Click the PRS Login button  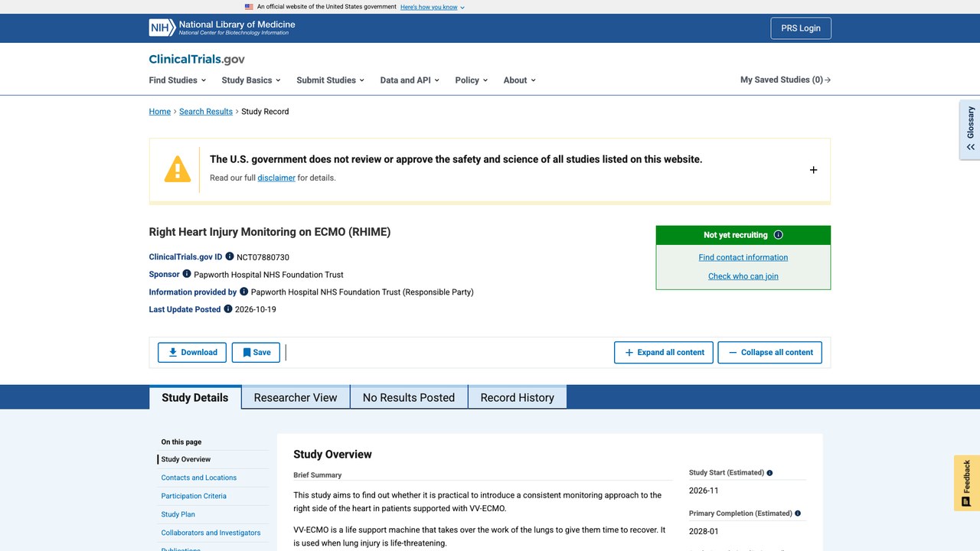click(x=800, y=28)
